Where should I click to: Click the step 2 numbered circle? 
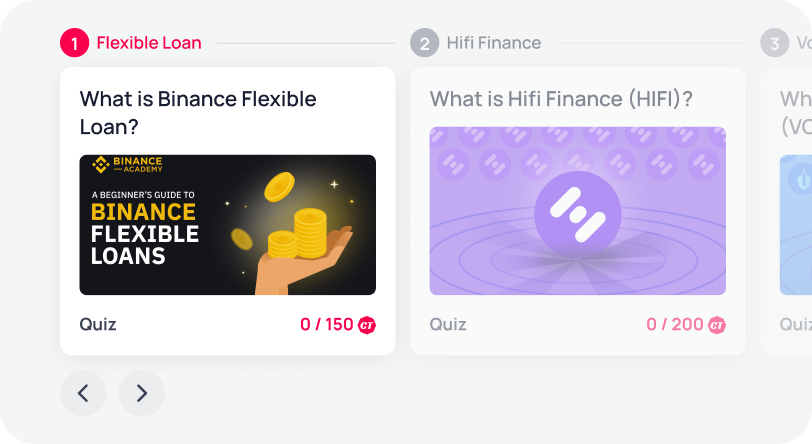coord(424,43)
